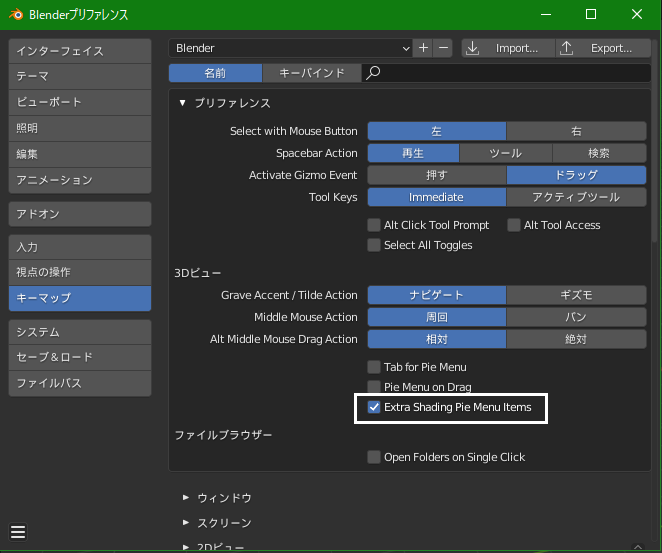The image size is (662, 553).
Task: Open the 編集 preferences tab
Action: [80, 154]
